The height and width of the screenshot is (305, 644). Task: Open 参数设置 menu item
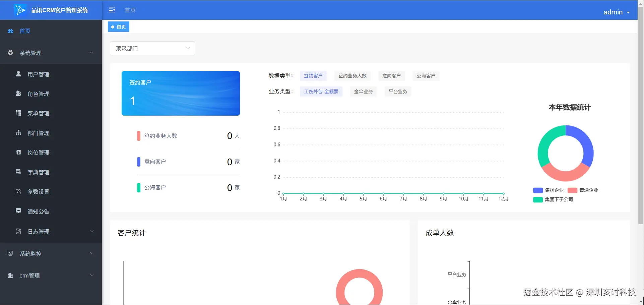coord(51,191)
